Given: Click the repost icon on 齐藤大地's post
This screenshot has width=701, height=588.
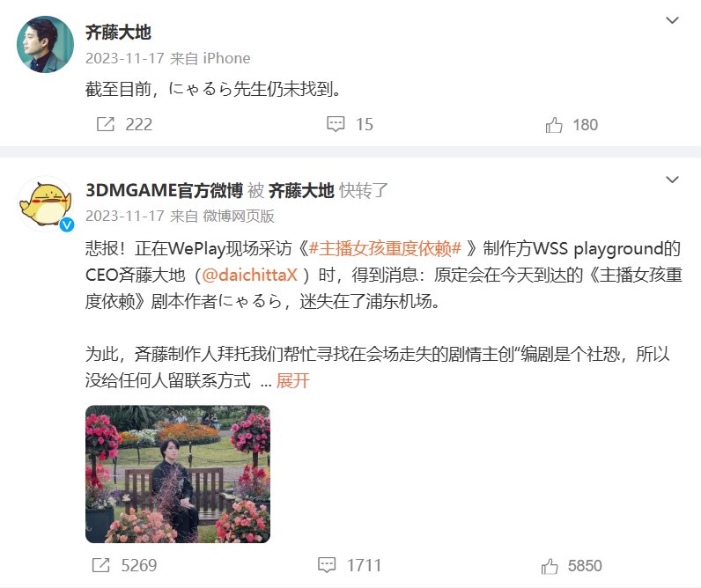Looking at the screenshot, I should (x=106, y=124).
